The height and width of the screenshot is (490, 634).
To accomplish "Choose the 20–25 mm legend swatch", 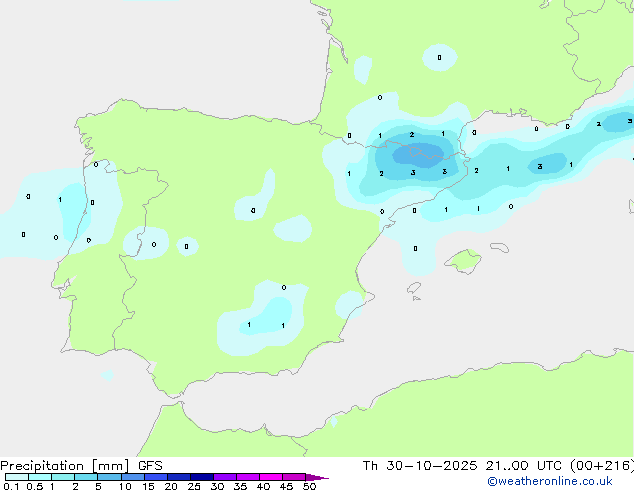I will 178,477.
